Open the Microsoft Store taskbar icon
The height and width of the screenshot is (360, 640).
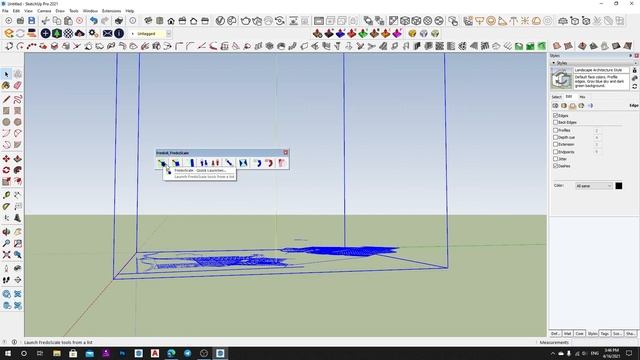pyautogui.click(x=73, y=353)
